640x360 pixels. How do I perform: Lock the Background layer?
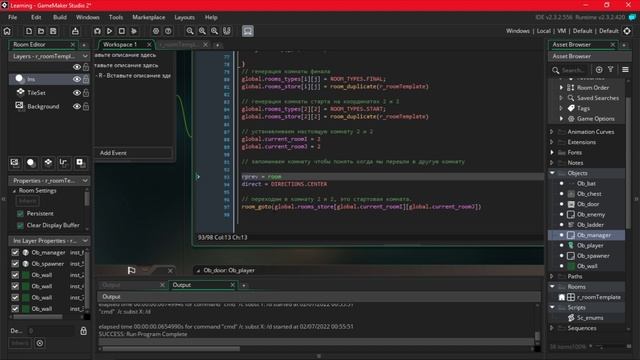[x=86, y=107]
